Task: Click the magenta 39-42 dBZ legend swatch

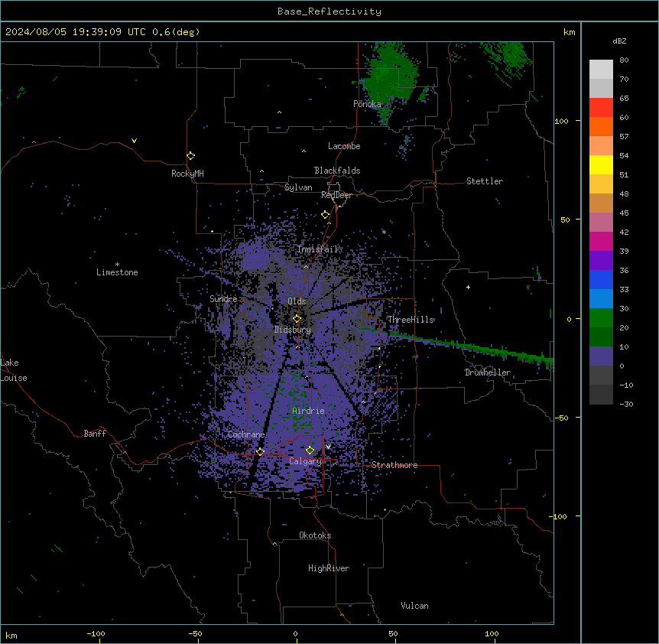Action: [x=601, y=241]
